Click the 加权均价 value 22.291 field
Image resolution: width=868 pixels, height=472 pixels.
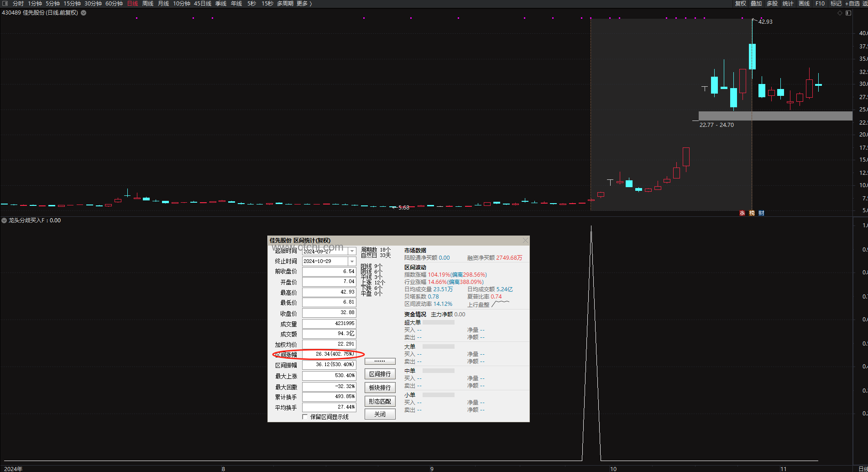(329, 344)
